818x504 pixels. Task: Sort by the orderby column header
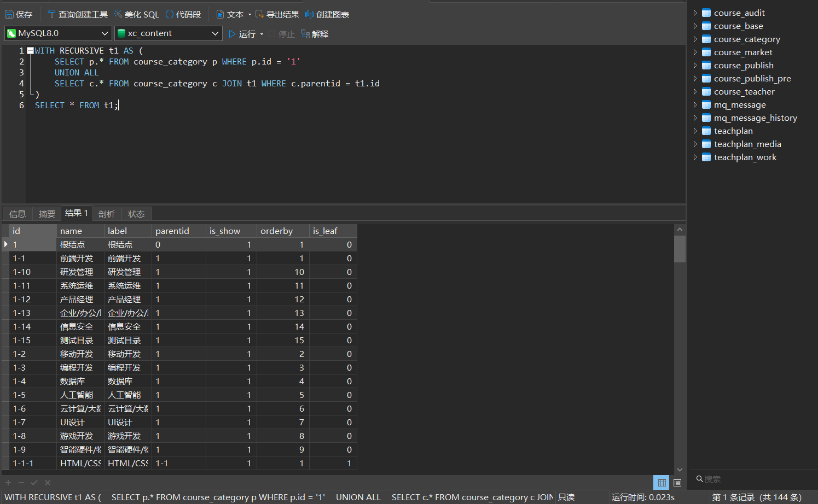click(282, 231)
